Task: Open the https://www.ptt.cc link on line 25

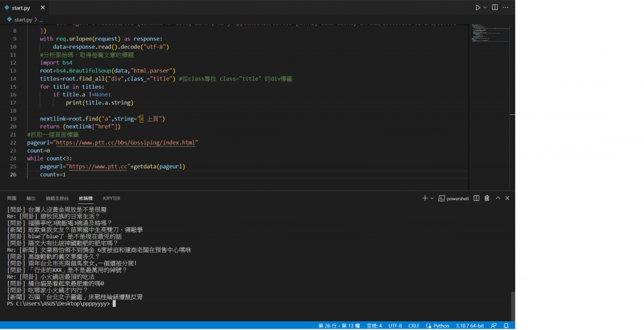Action: pyautogui.click(x=98, y=167)
